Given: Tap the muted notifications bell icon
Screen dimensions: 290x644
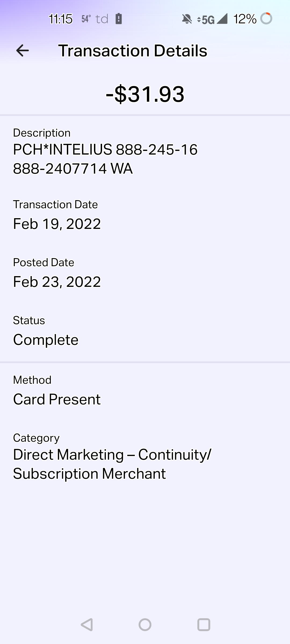Looking at the screenshot, I should click(187, 19).
